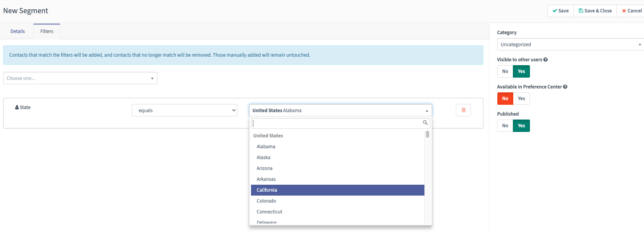Select Alabama from the state list

pos(338,147)
